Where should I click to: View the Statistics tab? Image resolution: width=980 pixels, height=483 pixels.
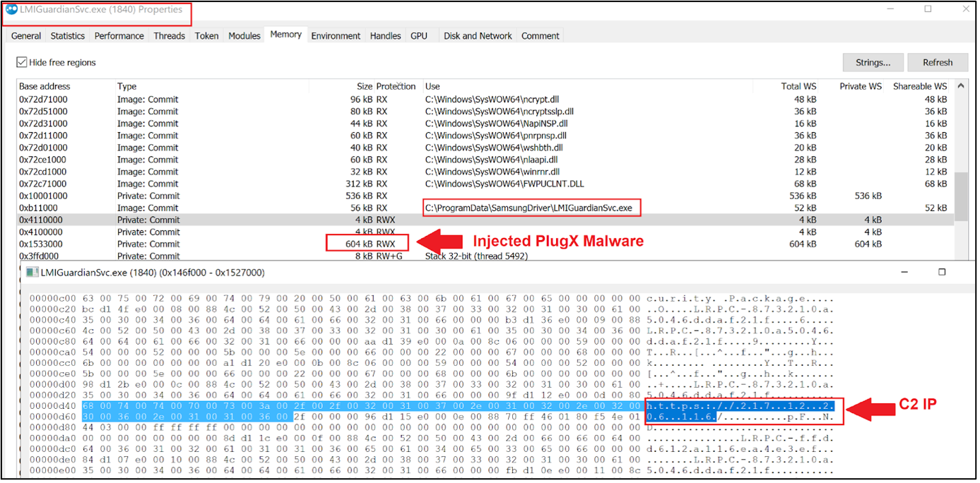67,35
